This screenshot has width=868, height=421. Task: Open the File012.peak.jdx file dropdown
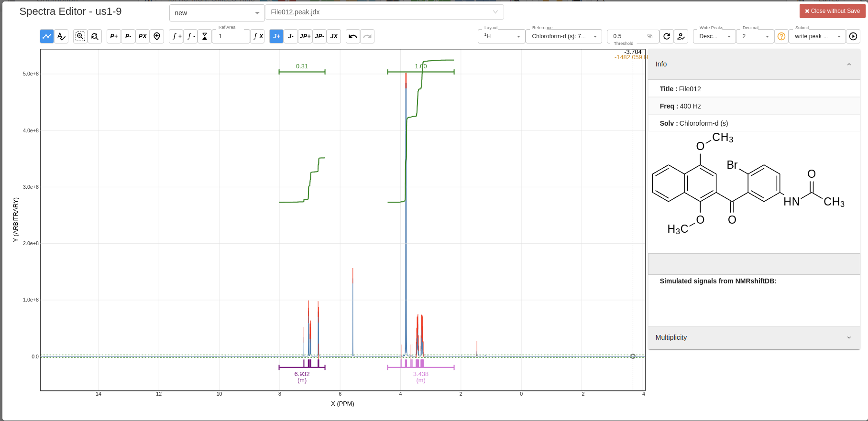[385, 12]
